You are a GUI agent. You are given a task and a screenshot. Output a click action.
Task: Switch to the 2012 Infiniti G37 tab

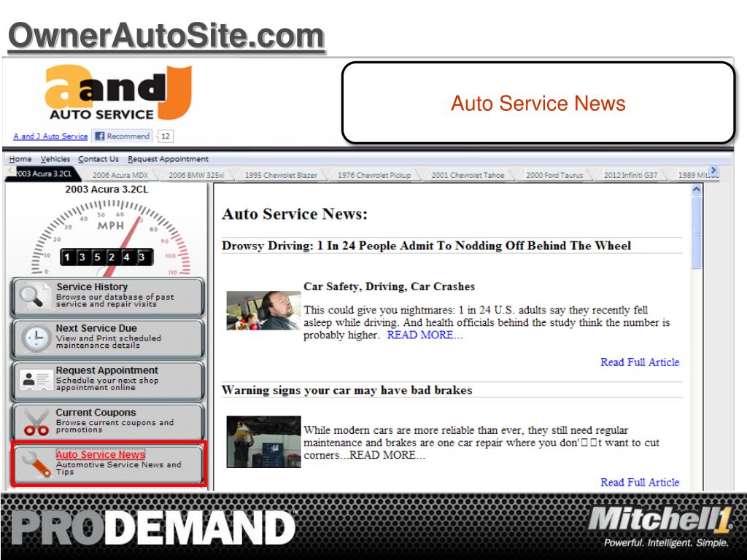630,175
